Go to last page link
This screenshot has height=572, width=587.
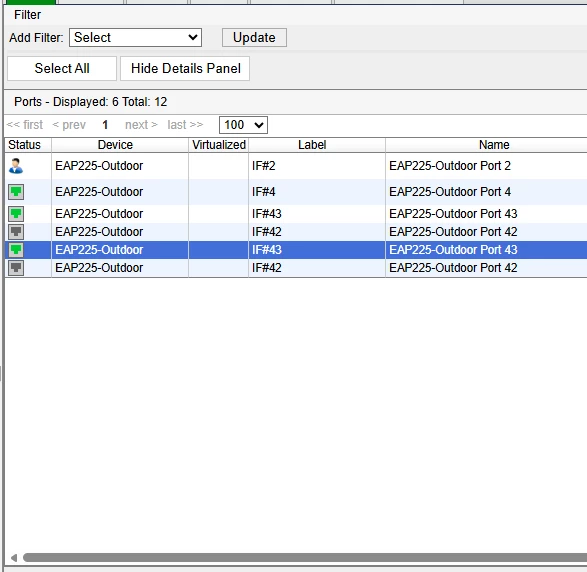(185, 125)
